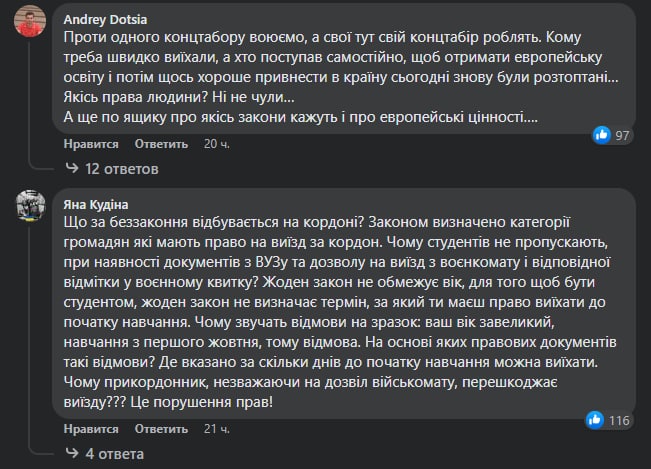Open Яна Кудіна's profile picture
Screen dimensions: 651x469
[x=31, y=206]
